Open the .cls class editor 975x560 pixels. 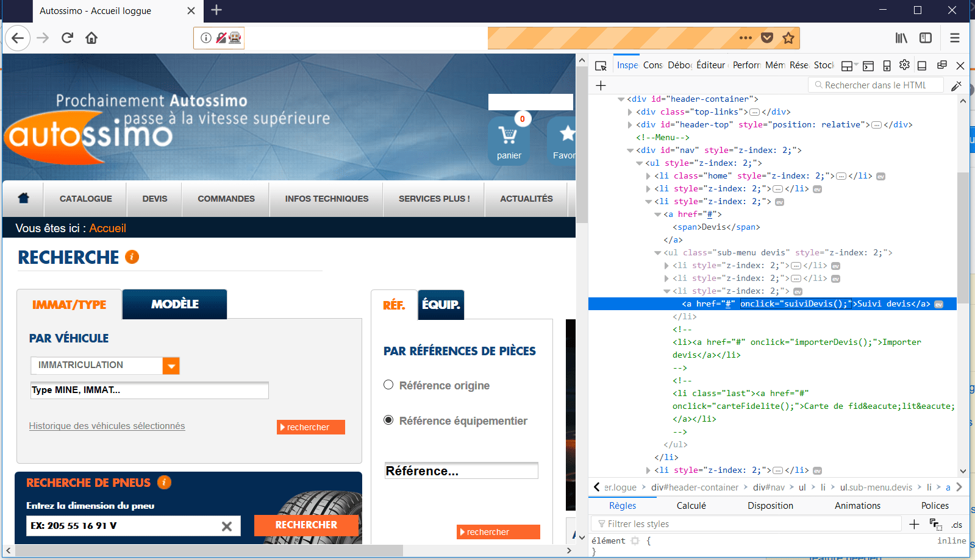click(x=957, y=525)
